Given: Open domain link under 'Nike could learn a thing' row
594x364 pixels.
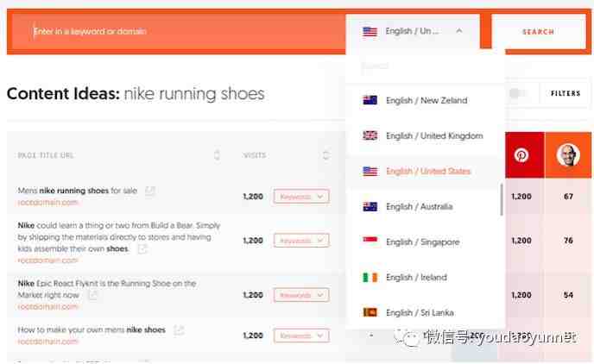Looking at the screenshot, I should [x=47, y=260].
